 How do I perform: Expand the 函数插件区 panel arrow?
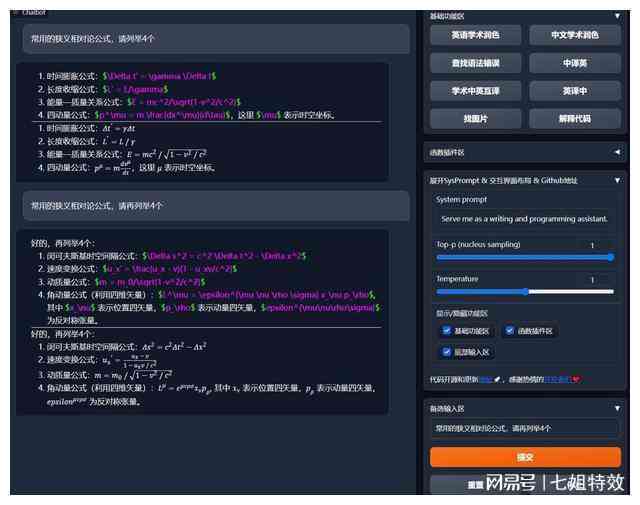(x=617, y=152)
